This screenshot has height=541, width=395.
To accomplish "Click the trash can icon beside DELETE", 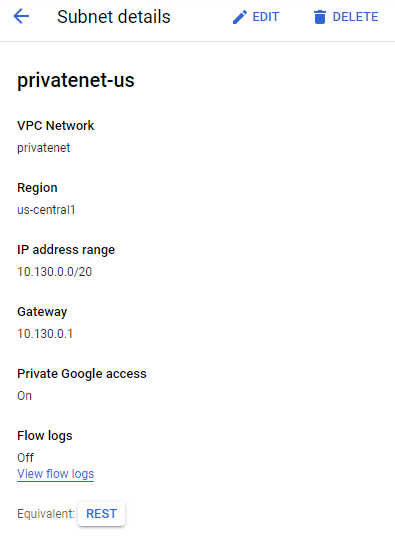I will tap(320, 17).
